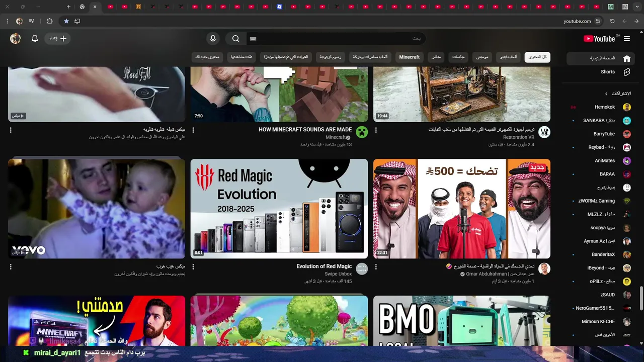This screenshot has width=644, height=362.
Task: Click the sidebar scrollbar thumb
Action: [x=641, y=299]
